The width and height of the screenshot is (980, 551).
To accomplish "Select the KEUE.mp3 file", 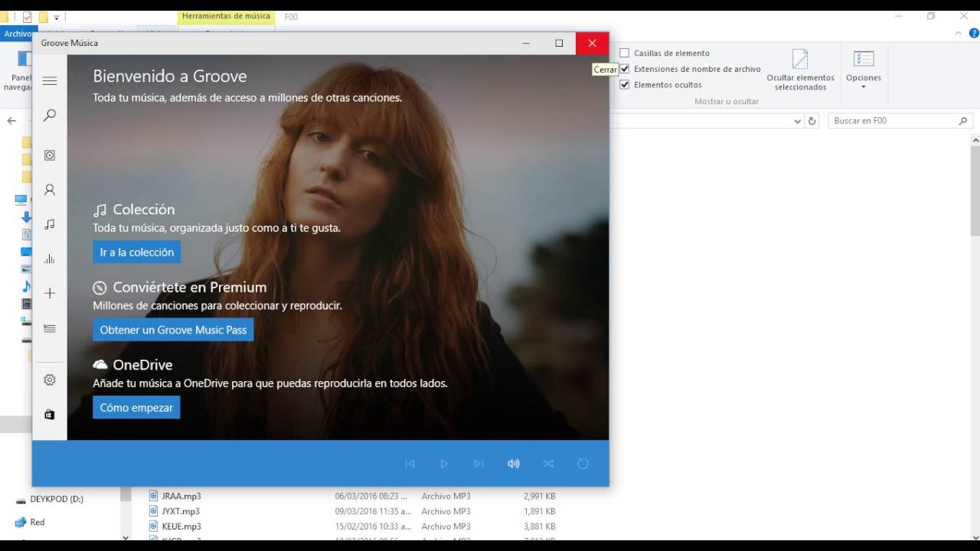I will click(x=181, y=527).
